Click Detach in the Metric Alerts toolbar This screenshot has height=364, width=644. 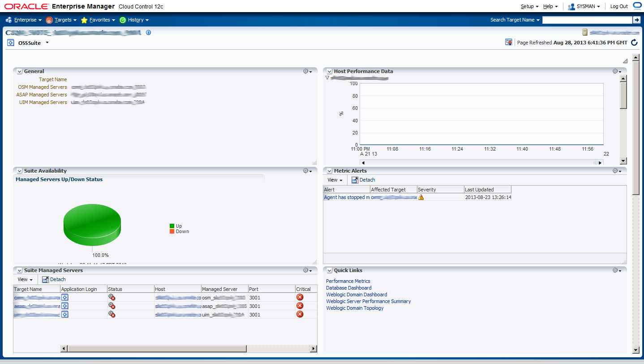point(363,180)
